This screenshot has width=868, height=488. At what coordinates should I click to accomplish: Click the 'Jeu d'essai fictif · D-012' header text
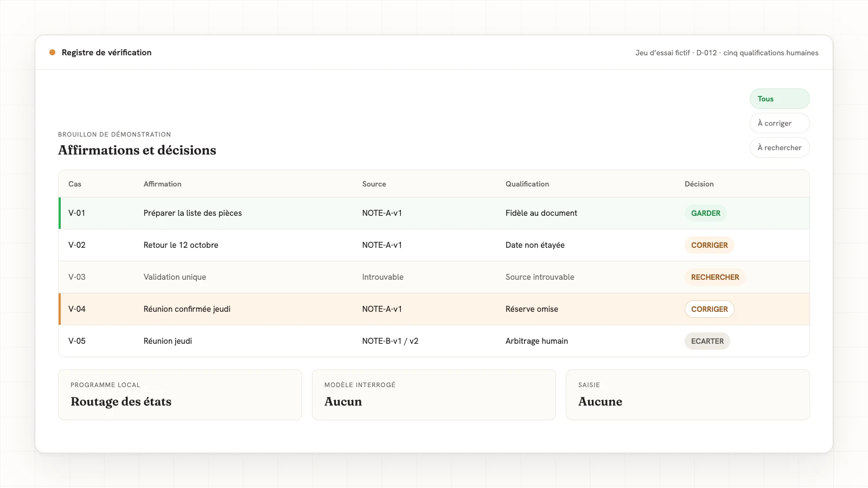coord(676,53)
